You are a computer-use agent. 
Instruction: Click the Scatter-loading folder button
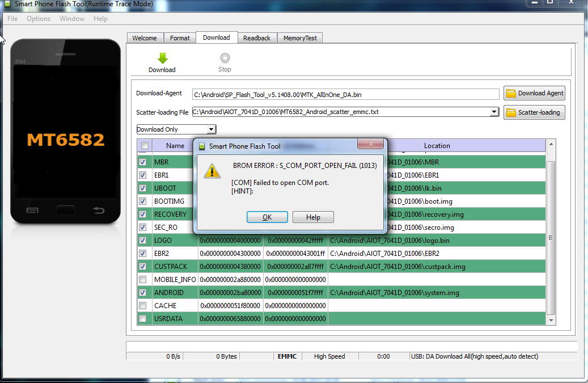(534, 112)
